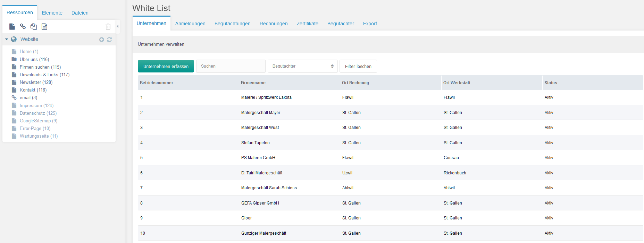
Task: Open the trash bin icon
Action: click(x=108, y=27)
